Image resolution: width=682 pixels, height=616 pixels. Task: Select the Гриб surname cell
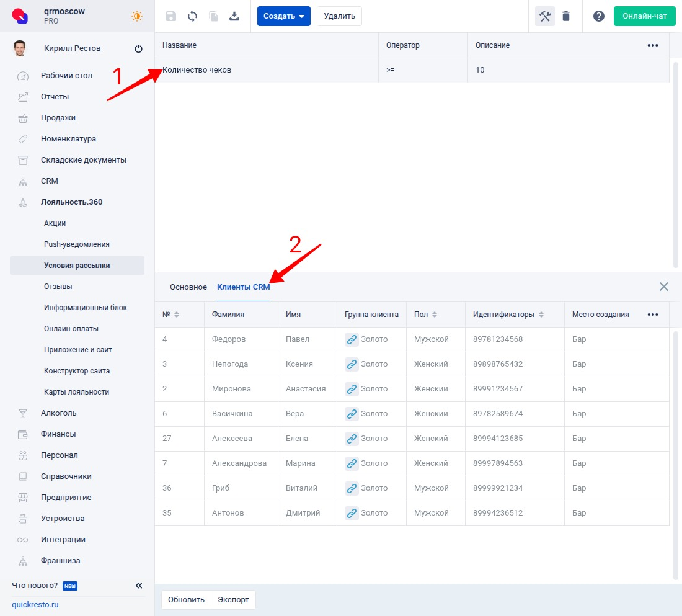coord(241,488)
